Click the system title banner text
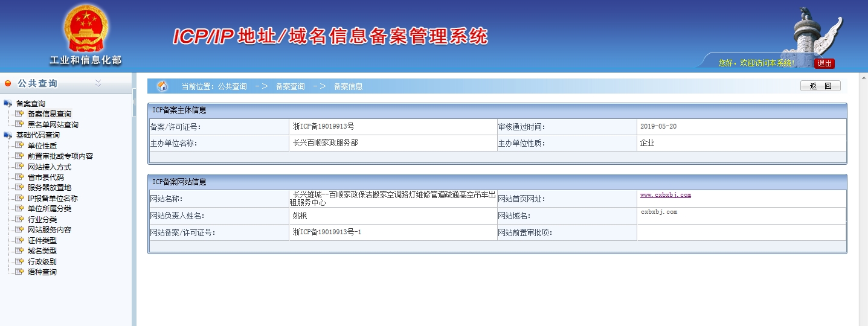 [330, 36]
